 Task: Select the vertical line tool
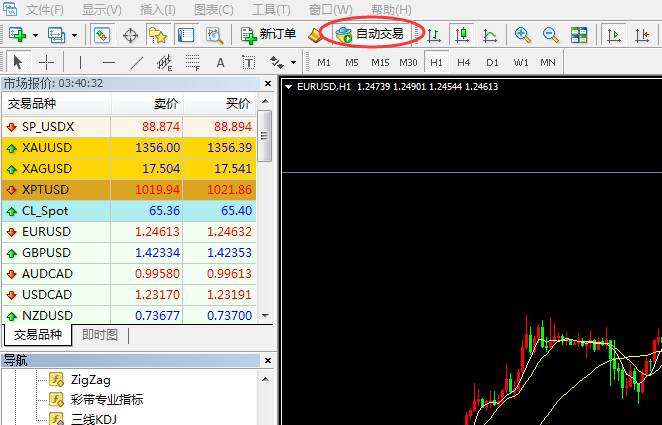80,62
